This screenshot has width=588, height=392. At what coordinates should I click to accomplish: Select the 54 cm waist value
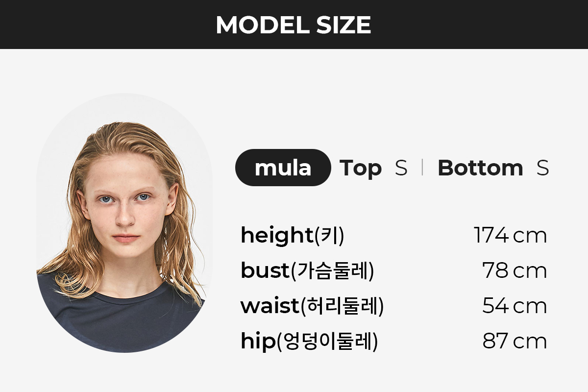514,306
